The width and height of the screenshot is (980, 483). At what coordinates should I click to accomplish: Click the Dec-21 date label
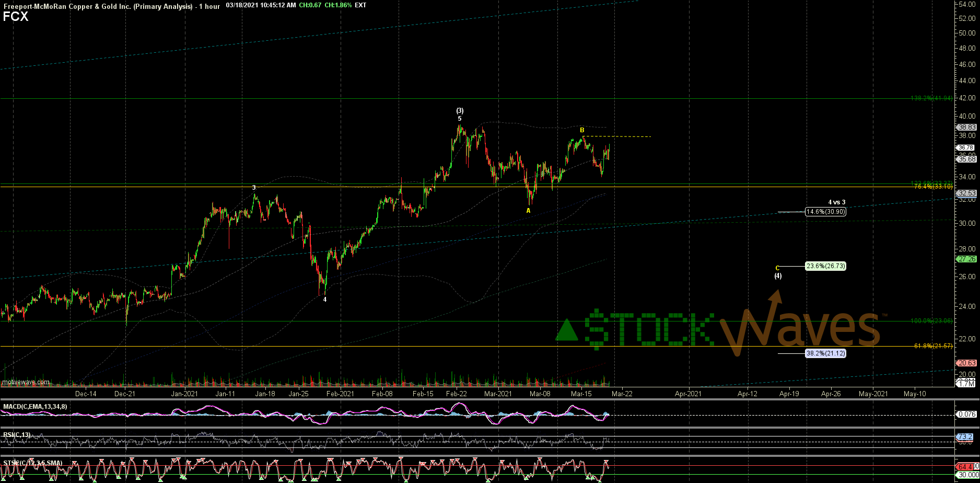pyautogui.click(x=125, y=394)
